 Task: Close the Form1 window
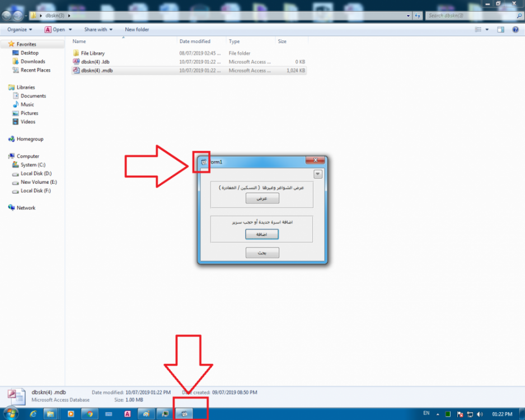pos(315,160)
